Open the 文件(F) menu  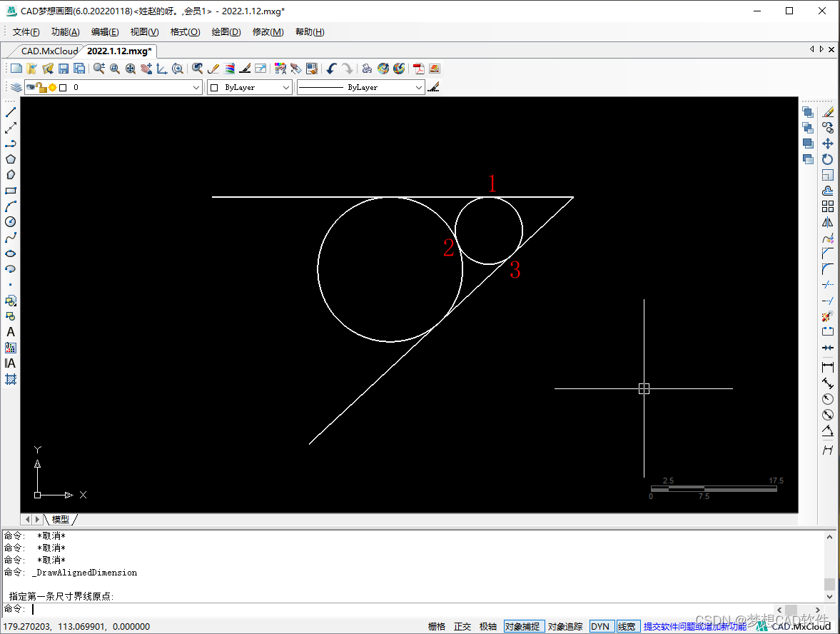coord(26,31)
